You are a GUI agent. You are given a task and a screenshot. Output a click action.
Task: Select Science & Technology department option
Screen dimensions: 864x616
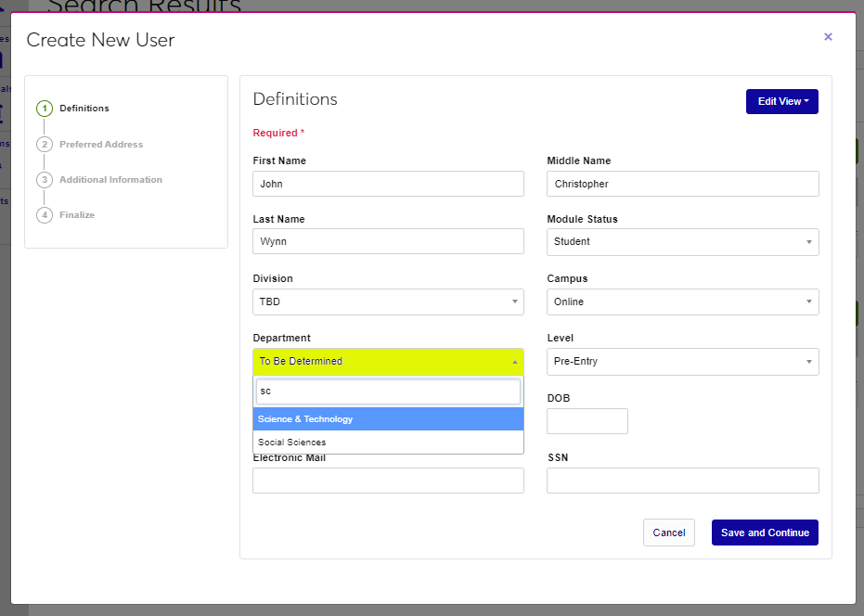(x=388, y=419)
